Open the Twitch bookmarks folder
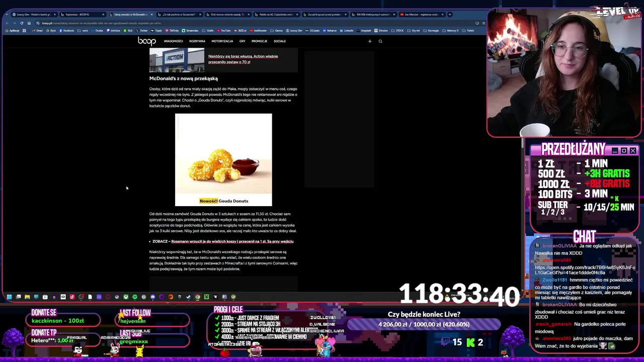This screenshot has width=644, height=362. point(468,31)
